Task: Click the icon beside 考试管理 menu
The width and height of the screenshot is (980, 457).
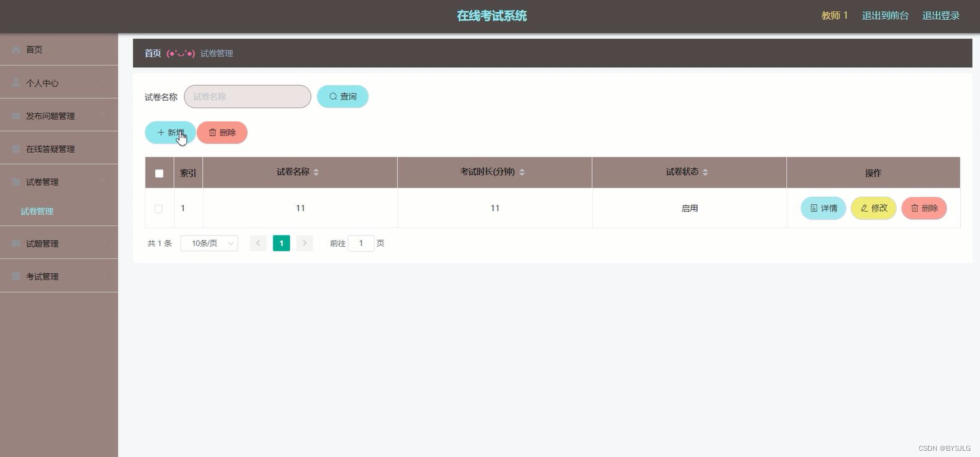Action: (x=16, y=276)
